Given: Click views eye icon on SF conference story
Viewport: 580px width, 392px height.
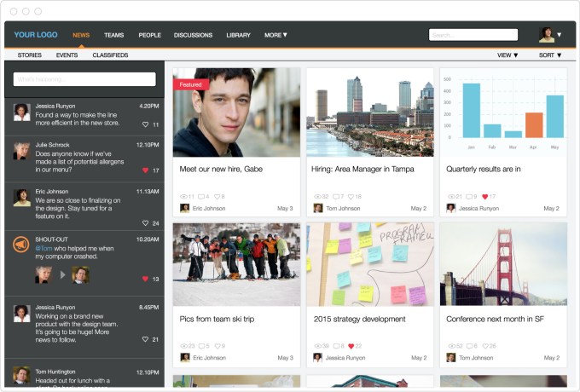Looking at the screenshot, I should tap(452, 346).
